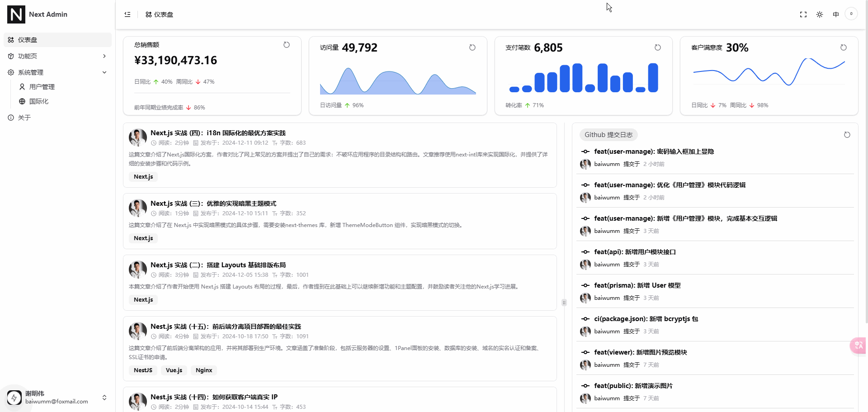This screenshot has width=868, height=412.
Task: Enter fullscreen mode via the header icon
Action: pyautogui.click(x=803, y=14)
